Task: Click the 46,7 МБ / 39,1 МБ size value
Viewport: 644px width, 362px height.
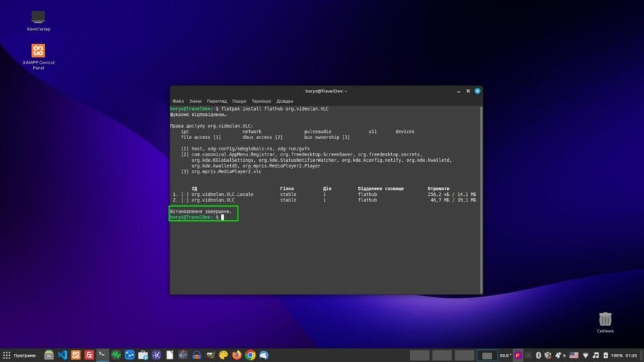Action: pos(453,200)
